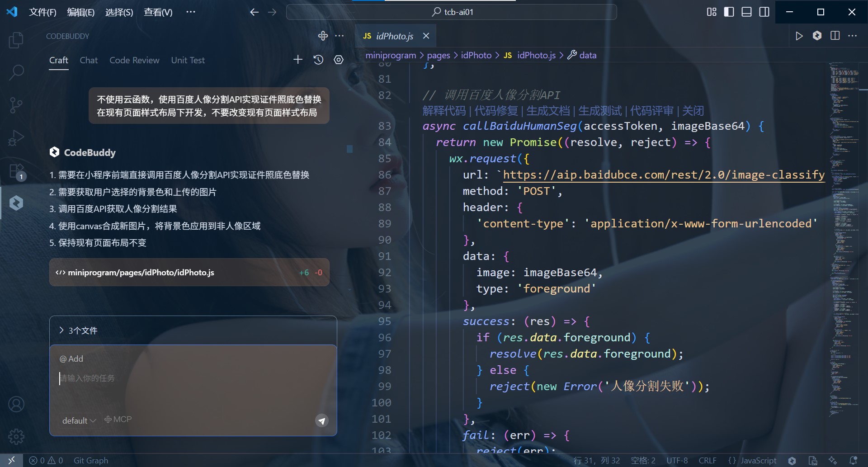
Task: Select the CodeBuddy icon in activity bar
Action: point(16,203)
